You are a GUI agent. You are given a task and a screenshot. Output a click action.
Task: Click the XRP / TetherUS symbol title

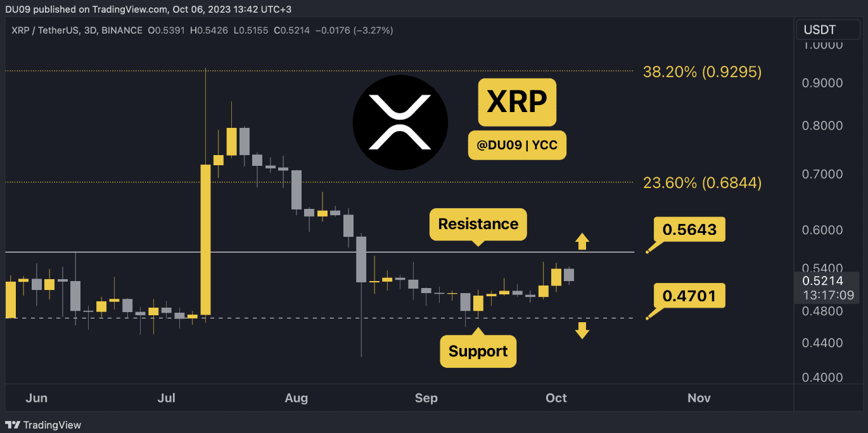tap(42, 30)
